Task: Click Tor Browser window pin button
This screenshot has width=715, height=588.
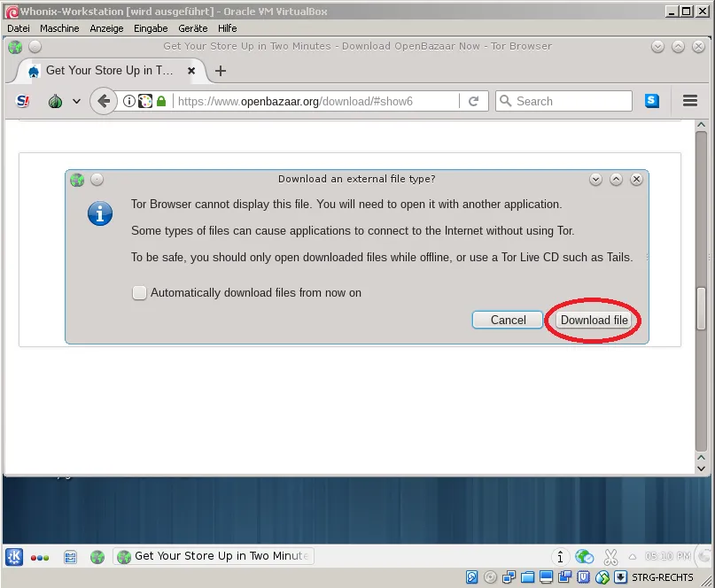Action: tap(35, 47)
